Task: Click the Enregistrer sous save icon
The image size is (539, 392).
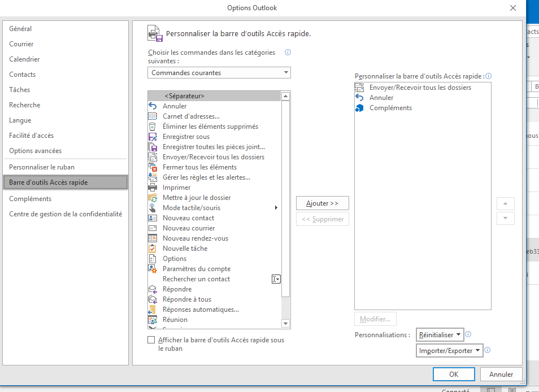Action: [153, 137]
